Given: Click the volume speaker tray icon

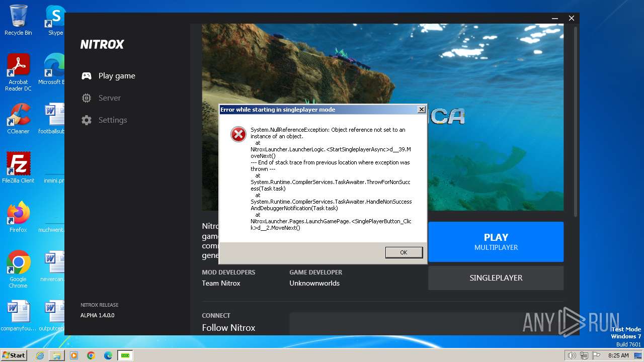Looking at the screenshot, I should coord(572,355).
